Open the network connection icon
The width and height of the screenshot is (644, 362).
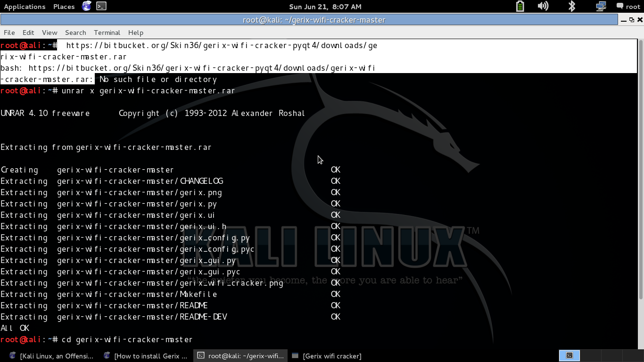(x=601, y=6)
